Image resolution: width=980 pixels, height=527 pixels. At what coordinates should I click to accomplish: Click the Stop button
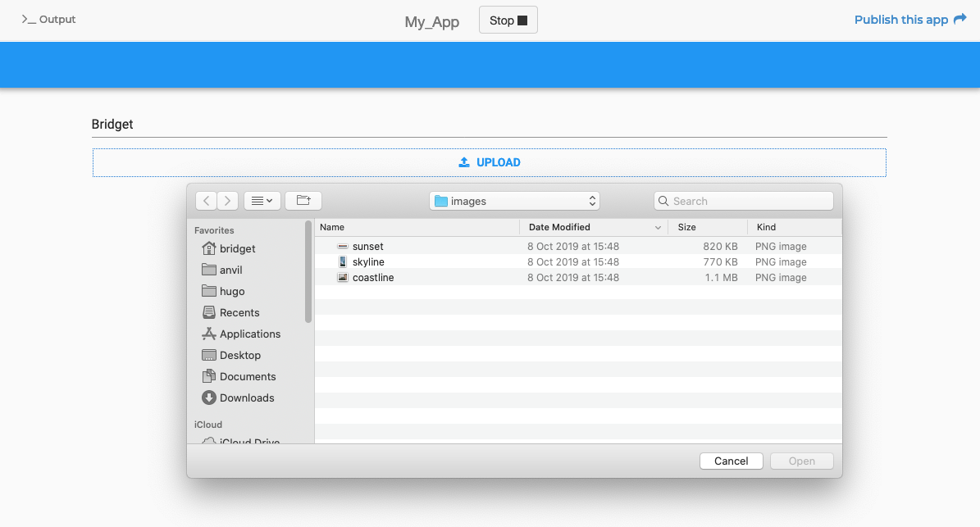pyautogui.click(x=508, y=20)
